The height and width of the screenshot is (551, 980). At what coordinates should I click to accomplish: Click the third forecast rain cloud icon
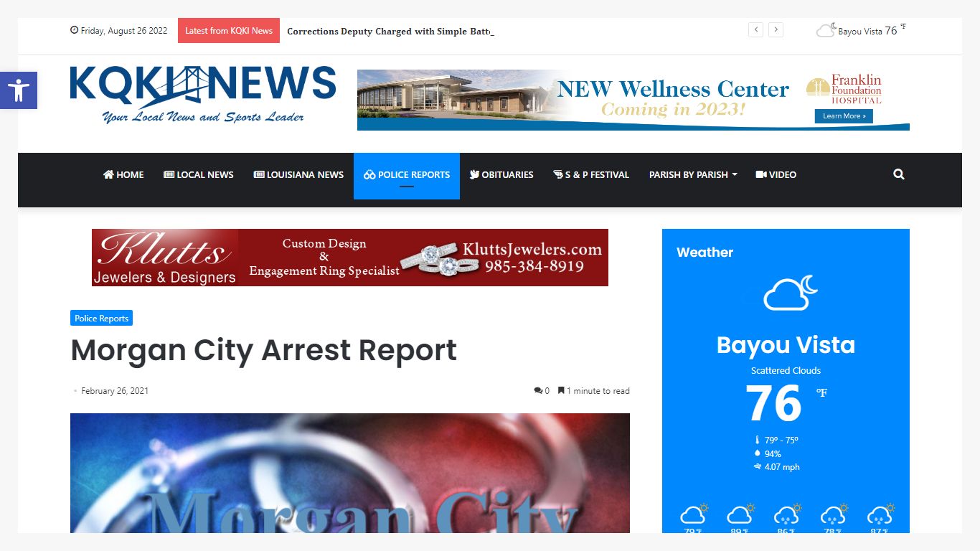pyautogui.click(x=786, y=514)
